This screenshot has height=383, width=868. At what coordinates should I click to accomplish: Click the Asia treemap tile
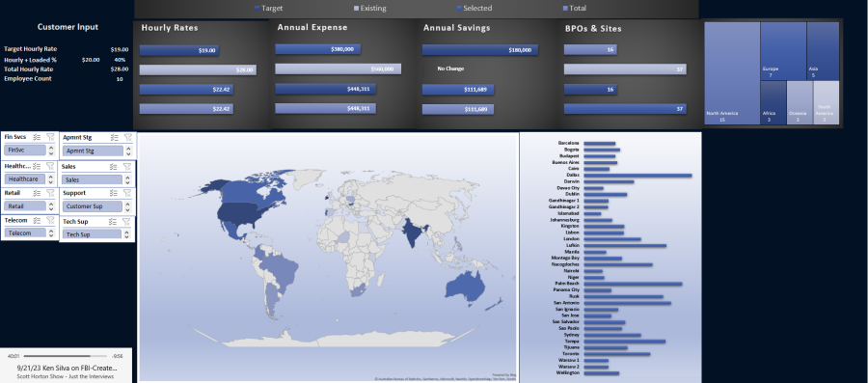pyautogui.click(x=823, y=51)
